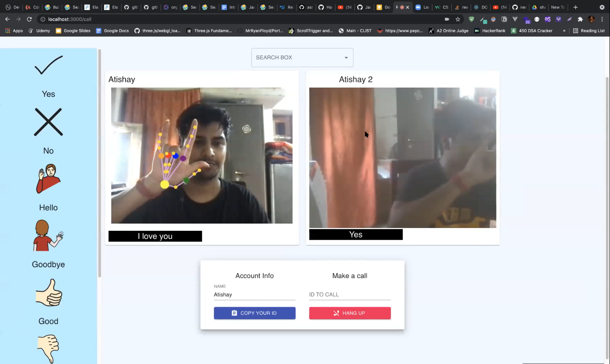Open the A2 Online Judge bookmark
610x364 pixels.
[x=449, y=31]
